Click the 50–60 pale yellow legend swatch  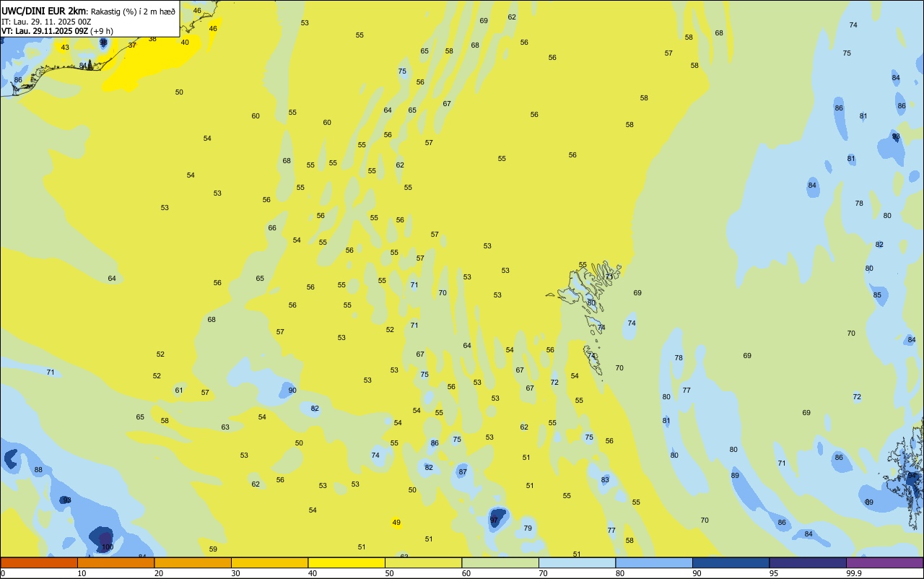coord(423,562)
